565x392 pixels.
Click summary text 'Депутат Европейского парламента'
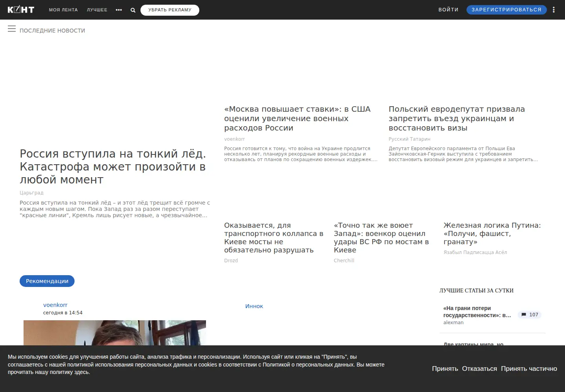(x=463, y=154)
